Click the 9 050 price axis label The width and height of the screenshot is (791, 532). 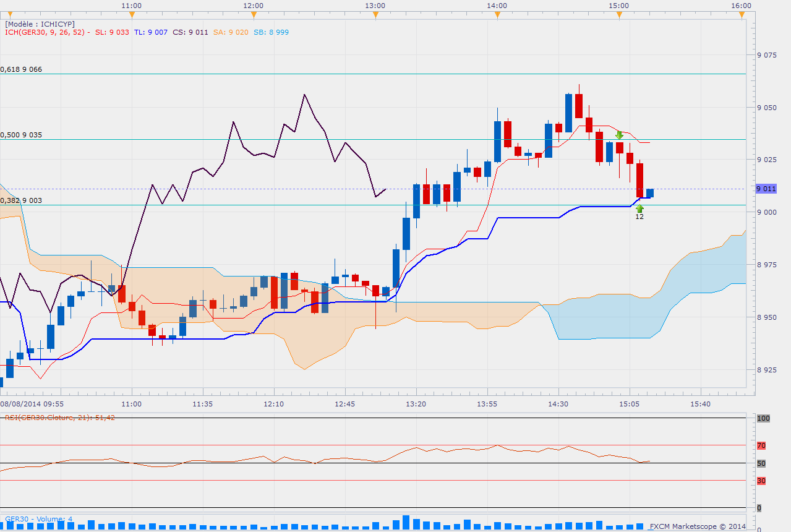pos(767,108)
